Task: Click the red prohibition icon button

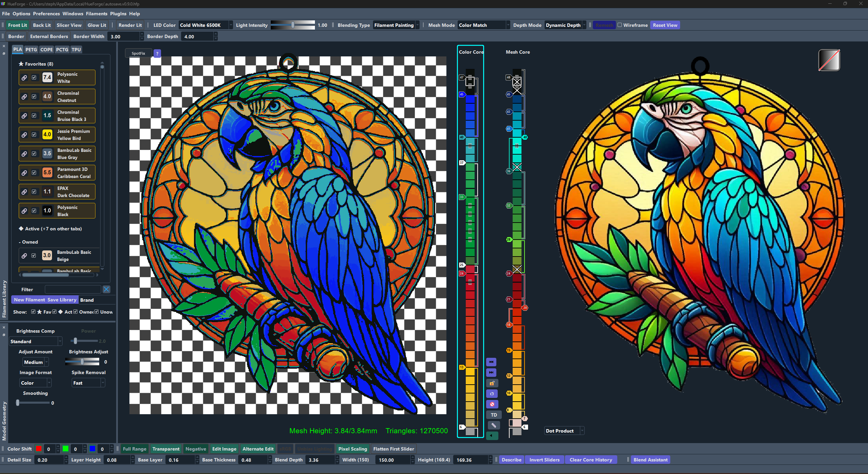Action: point(492,404)
